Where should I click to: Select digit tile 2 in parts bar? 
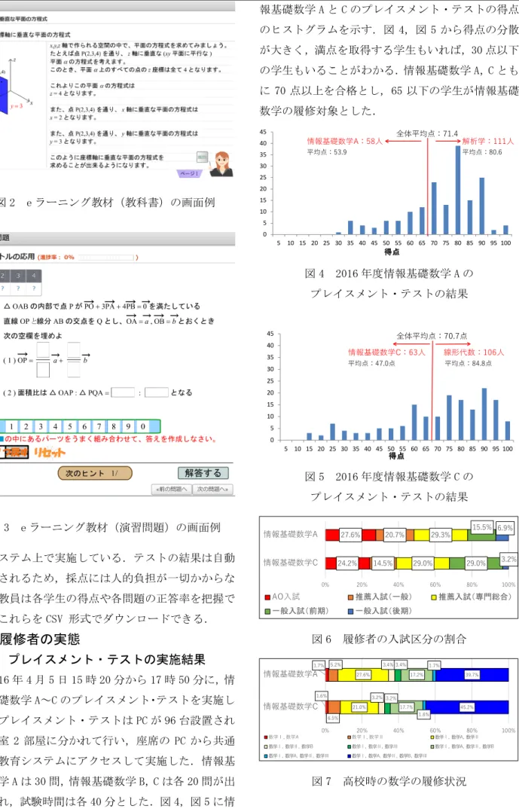coord(26,426)
